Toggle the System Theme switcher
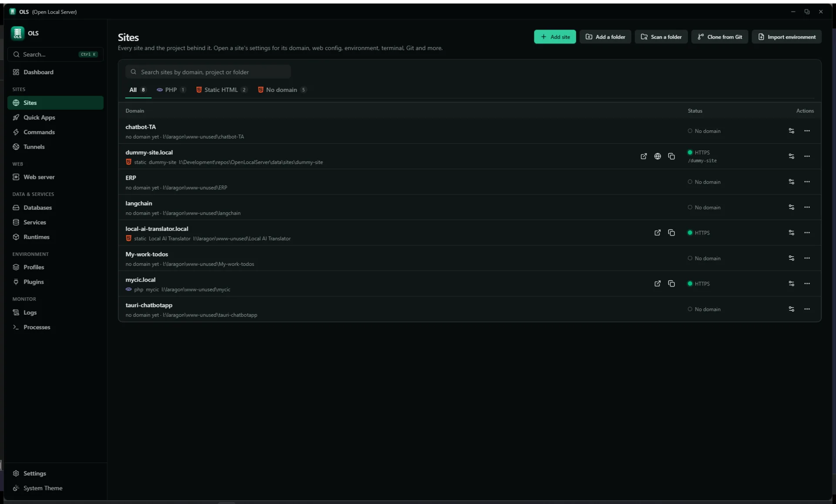This screenshot has height=504, width=836. 55,488
